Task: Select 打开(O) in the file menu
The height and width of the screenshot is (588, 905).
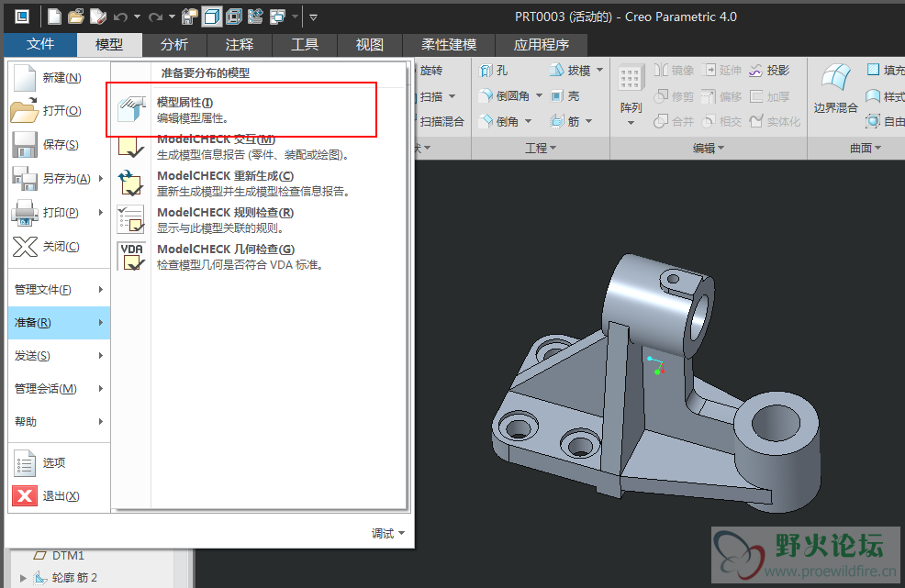Action: coord(59,110)
